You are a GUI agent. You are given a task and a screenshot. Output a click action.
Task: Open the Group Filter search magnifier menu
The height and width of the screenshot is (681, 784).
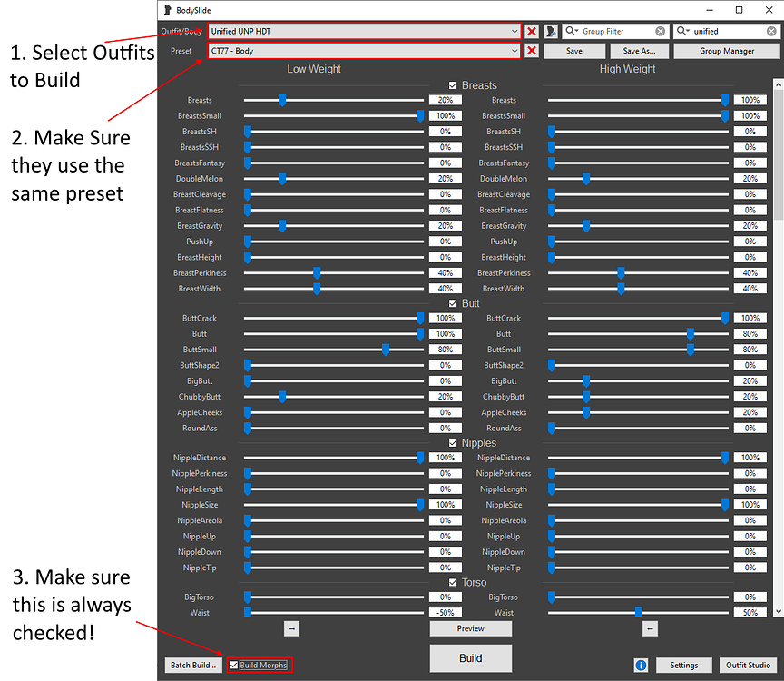coord(571,31)
